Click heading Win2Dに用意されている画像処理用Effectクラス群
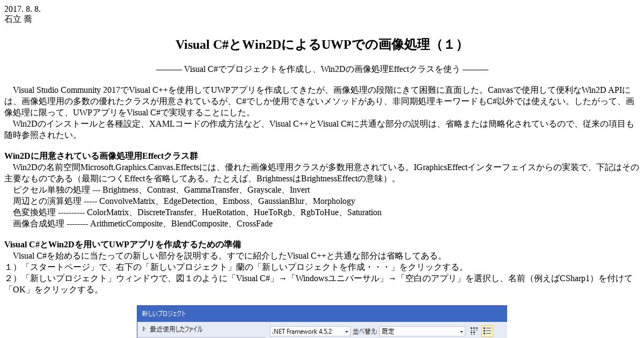644x338 pixels. click(101, 156)
